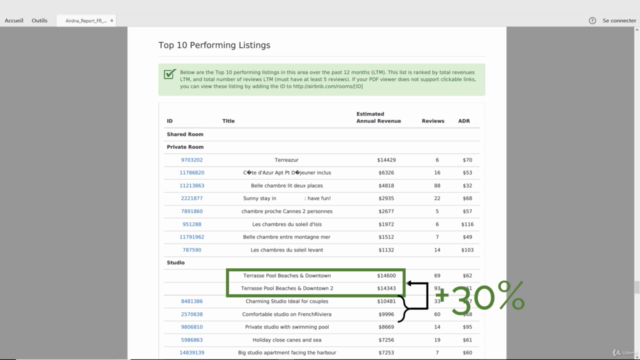The image size is (640, 360).
Task: Click the 'ID' column header
Action: [x=169, y=121]
